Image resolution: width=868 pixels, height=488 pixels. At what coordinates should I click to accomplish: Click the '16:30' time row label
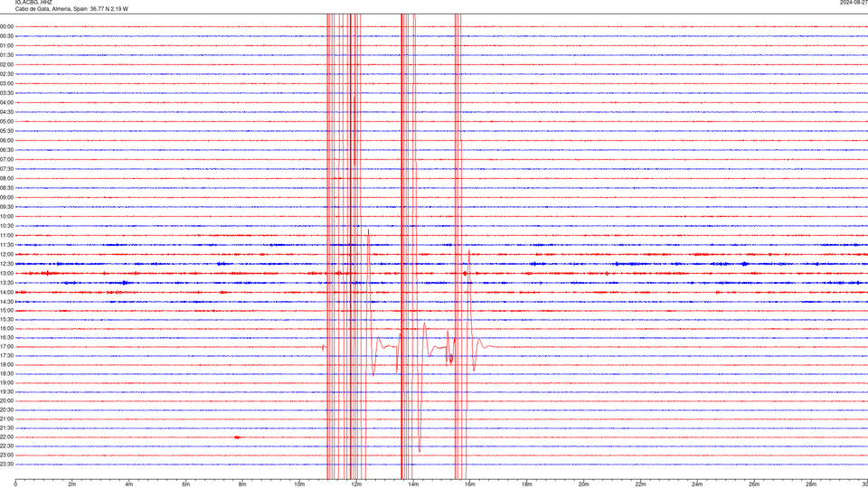pos(6,338)
